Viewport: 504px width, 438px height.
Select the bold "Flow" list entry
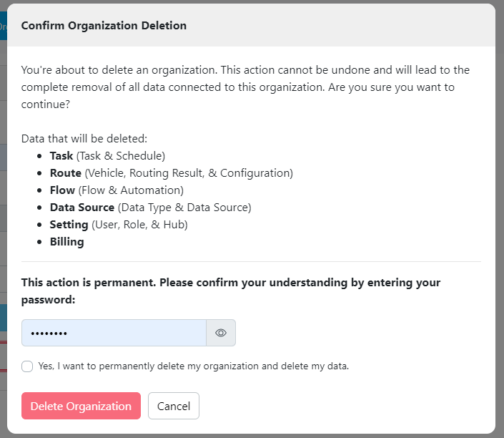point(62,190)
